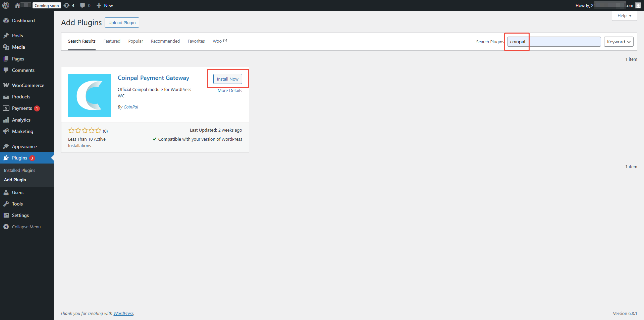Click the Analytics bar chart icon
Screen dimensions: 644x320
coord(6,120)
